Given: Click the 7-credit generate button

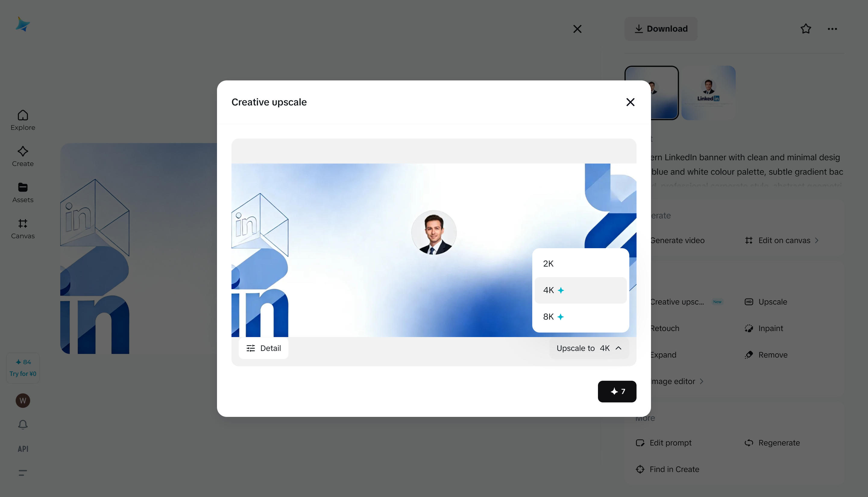Looking at the screenshot, I should [617, 391].
